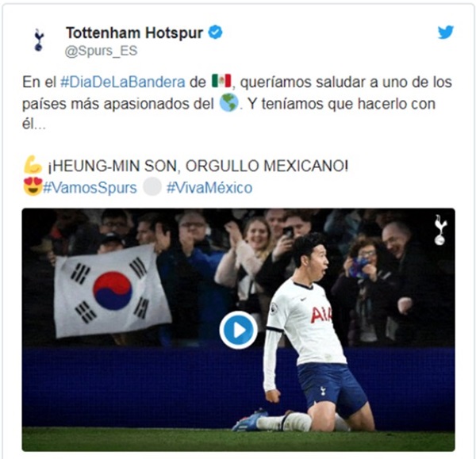This screenshot has height=459, width=476.
Task: Click the Mexican flag emoji
Action: point(221,81)
